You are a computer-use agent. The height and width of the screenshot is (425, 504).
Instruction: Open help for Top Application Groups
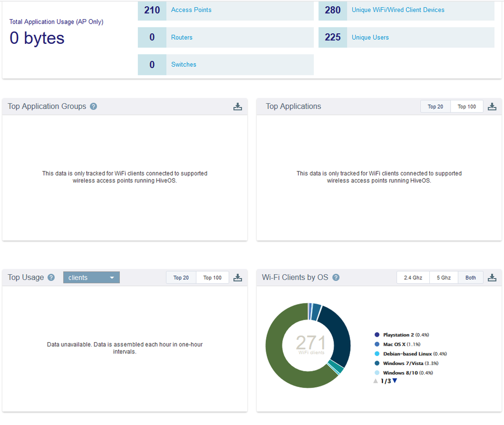(x=93, y=106)
